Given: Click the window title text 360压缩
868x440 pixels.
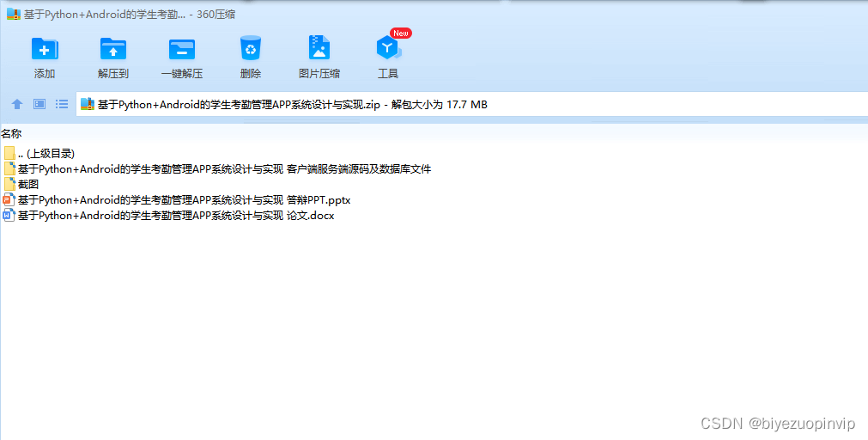Looking at the screenshot, I should click(215, 15).
